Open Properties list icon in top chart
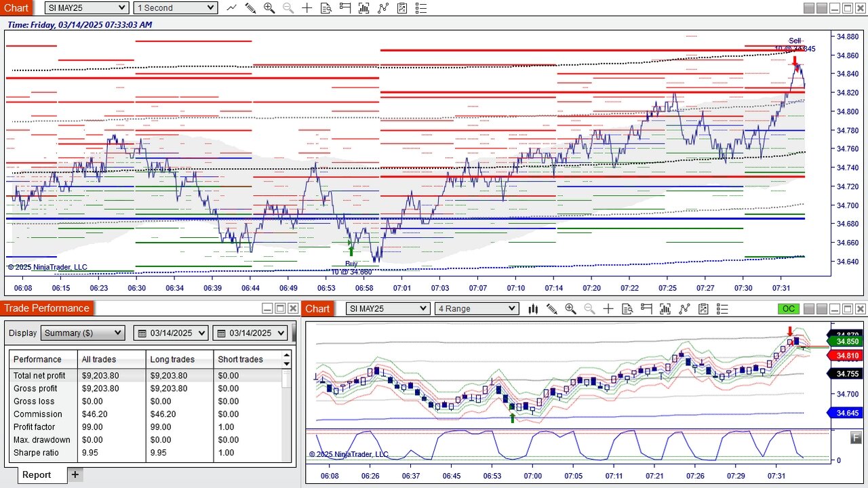Screen dimensions: 868x488 421,7
